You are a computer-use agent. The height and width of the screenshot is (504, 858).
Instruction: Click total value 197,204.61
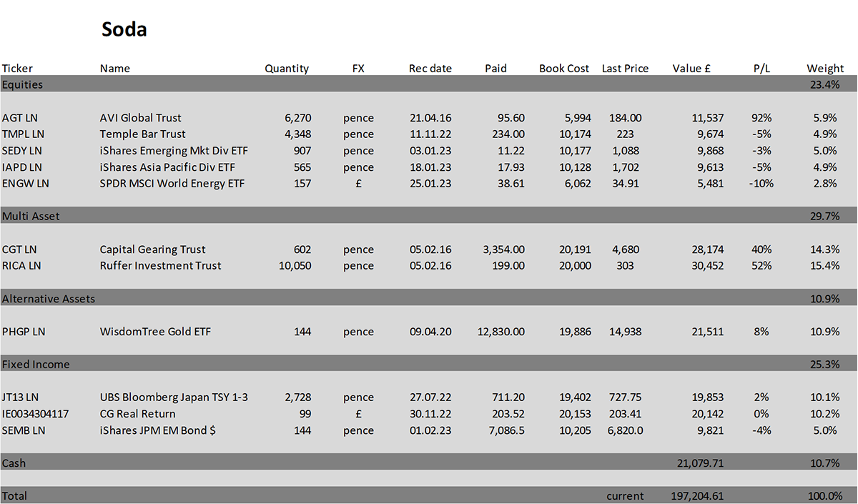point(697,496)
